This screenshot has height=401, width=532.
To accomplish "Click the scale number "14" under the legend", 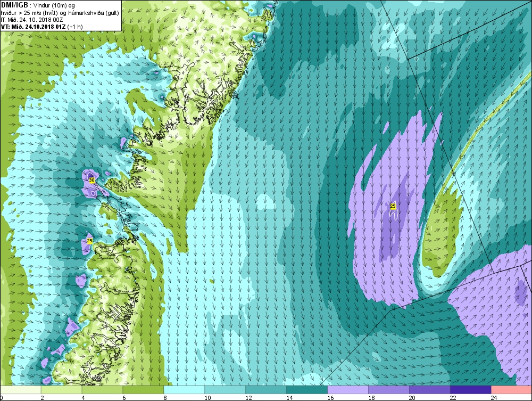I will pos(289,398).
